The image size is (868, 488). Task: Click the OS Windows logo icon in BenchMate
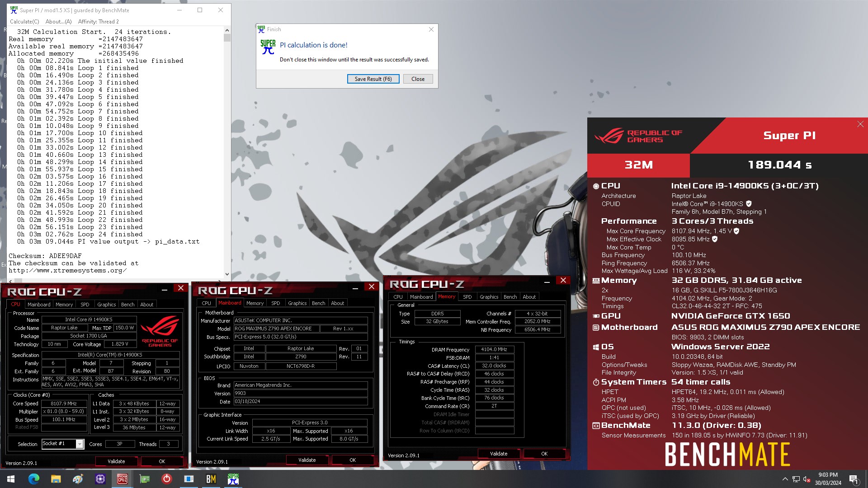(596, 347)
